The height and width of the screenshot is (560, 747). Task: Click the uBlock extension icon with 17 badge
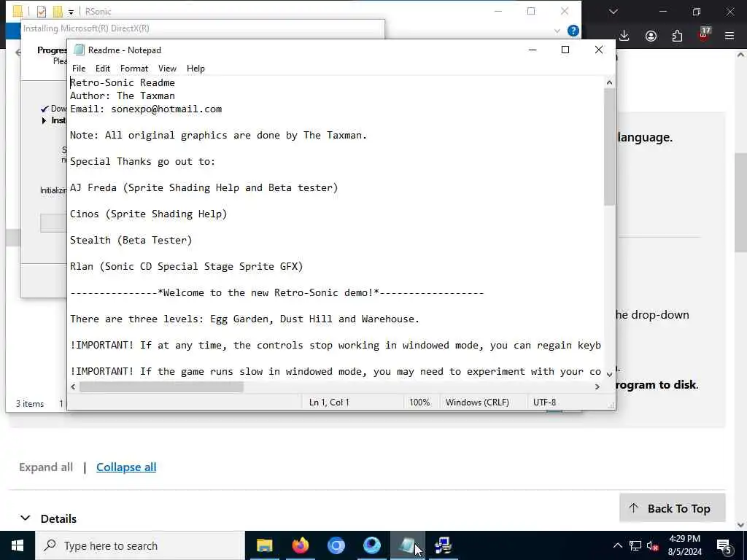(x=704, y=35)
